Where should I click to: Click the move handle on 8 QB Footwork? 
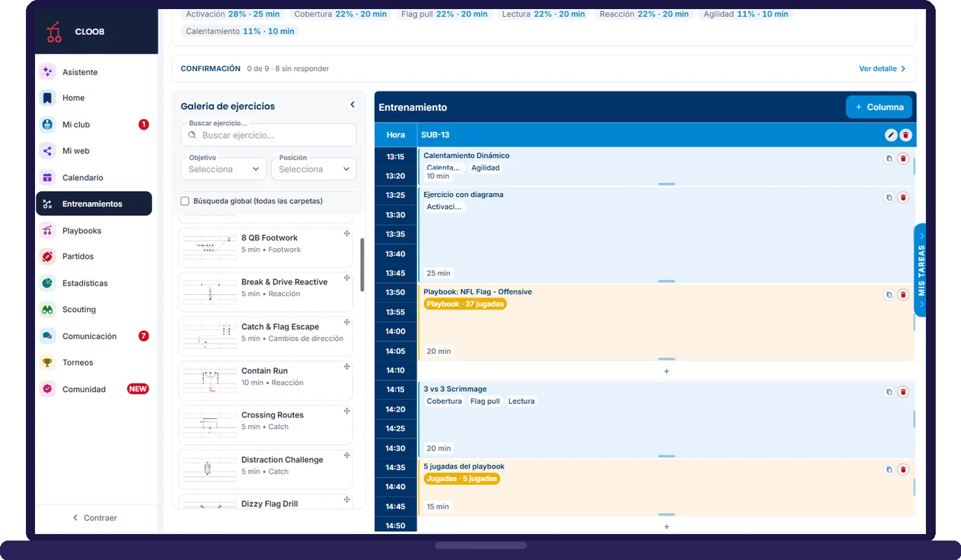(x=347, y=233)
